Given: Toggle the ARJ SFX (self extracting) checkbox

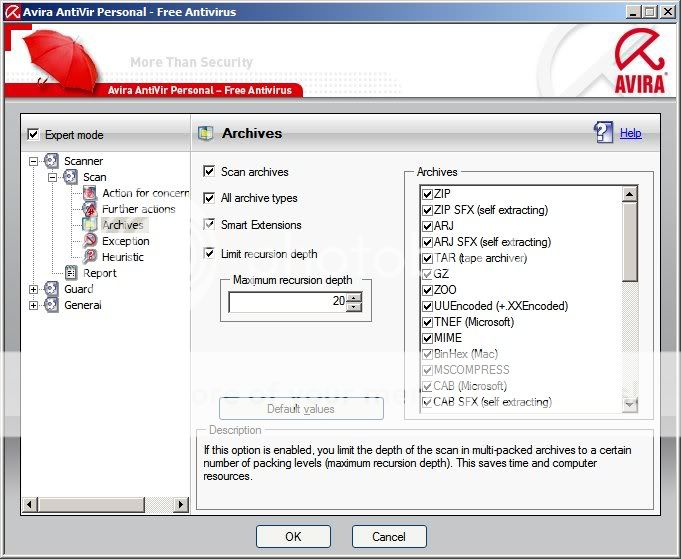Looking at the screenshot, I should point(427,242).
